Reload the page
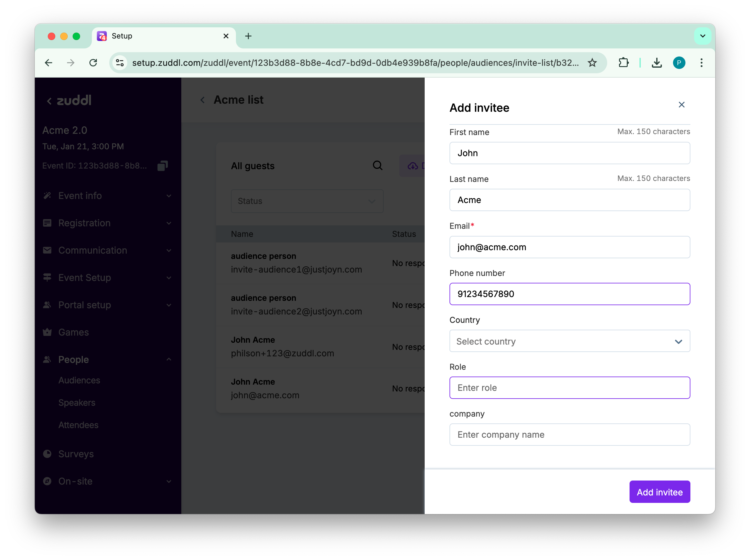The image size is (750, 560). point(93,63)
